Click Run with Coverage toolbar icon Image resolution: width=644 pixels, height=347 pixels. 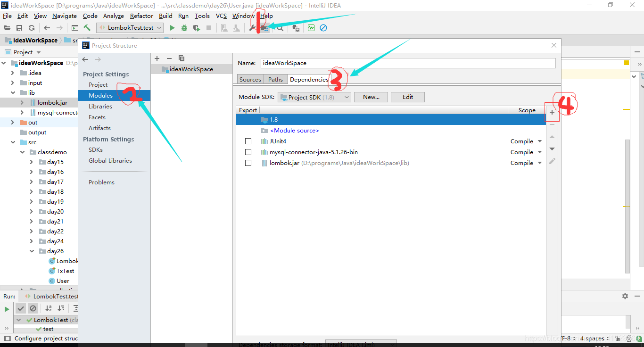coord(197,28)
